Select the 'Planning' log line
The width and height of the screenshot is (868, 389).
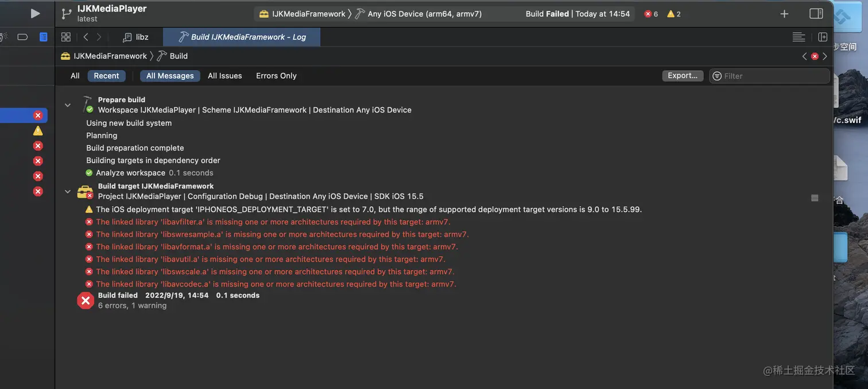point(102,136)
